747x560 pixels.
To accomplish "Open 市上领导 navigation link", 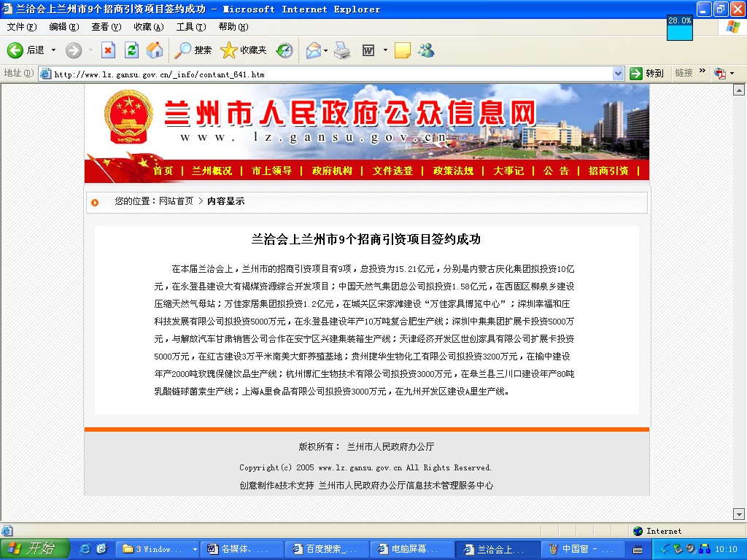I will click(x=271, y=171).
